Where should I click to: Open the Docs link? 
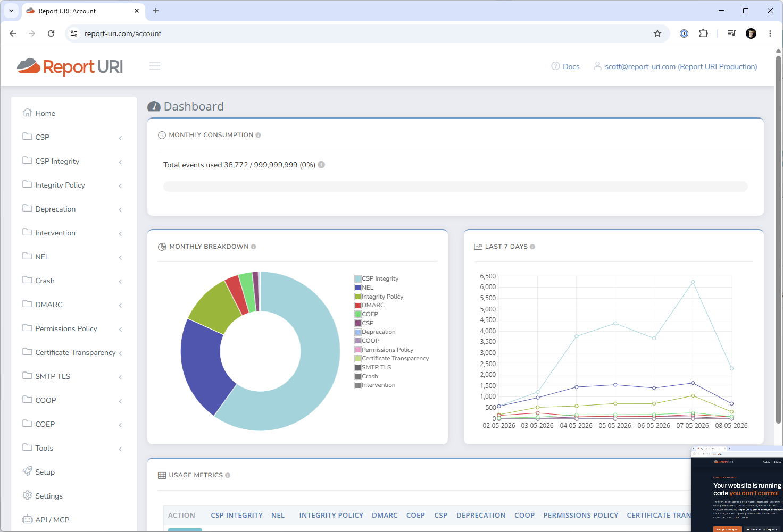[571, 66]
